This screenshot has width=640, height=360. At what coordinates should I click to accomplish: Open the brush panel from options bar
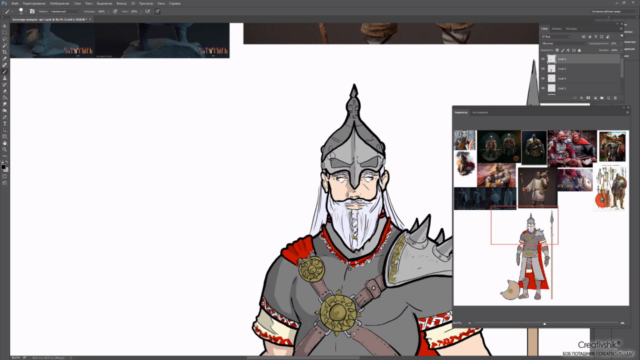click(x=32, y=11)
